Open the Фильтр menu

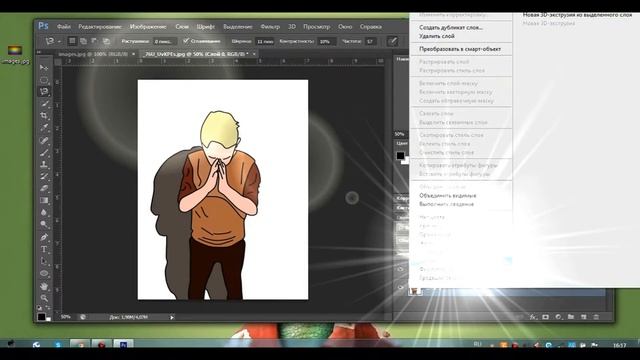click(270, 27)
